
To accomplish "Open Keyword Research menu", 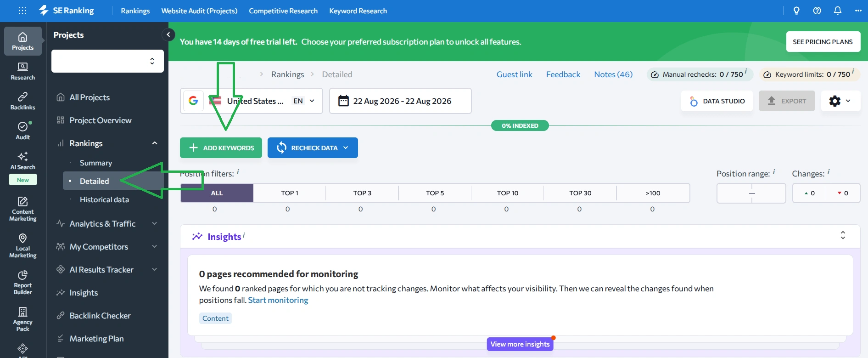I will pos(358,11).
